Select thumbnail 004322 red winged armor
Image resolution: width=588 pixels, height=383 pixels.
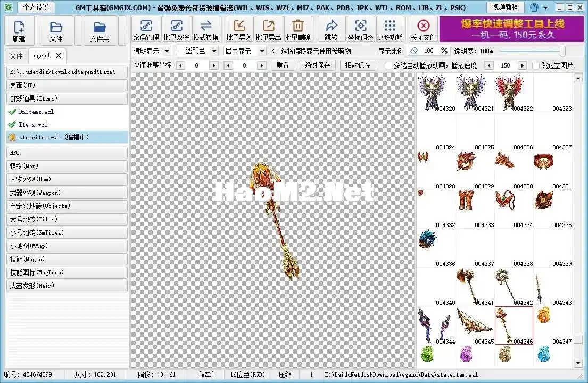coord(514,93)
